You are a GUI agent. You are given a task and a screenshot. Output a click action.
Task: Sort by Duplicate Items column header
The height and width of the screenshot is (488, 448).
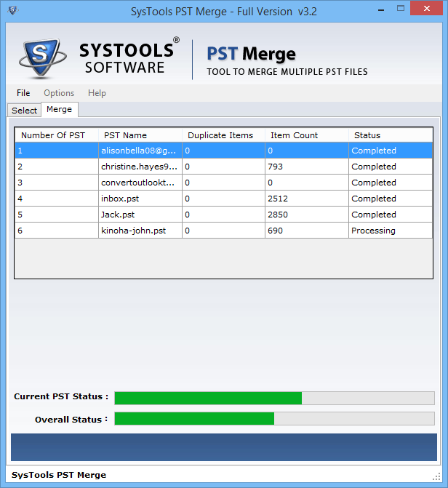click(223, 135)
